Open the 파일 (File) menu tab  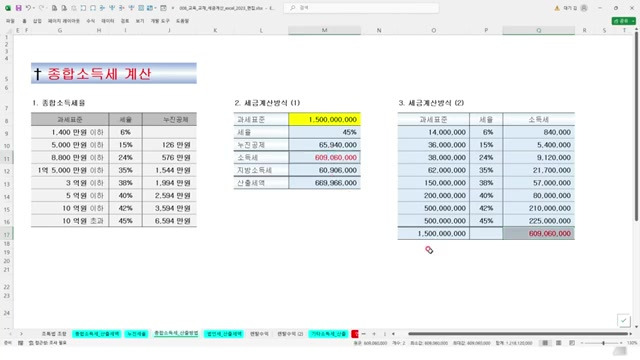click(10, 21)
